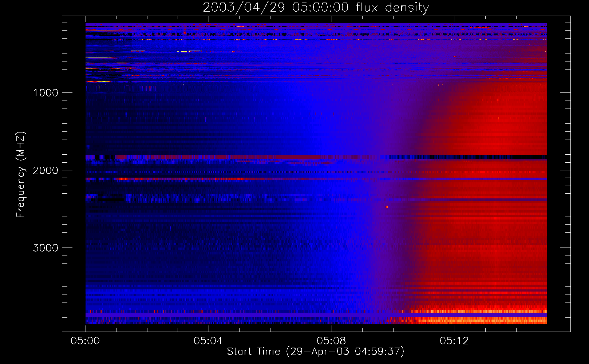Click the 3000 frequency tick label
589x364 pixels.
[46, 248]
